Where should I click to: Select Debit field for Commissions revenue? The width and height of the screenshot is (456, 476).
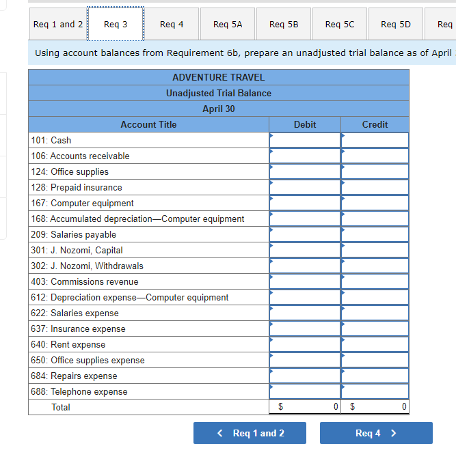pyautogui.click(x=305, y=282)
